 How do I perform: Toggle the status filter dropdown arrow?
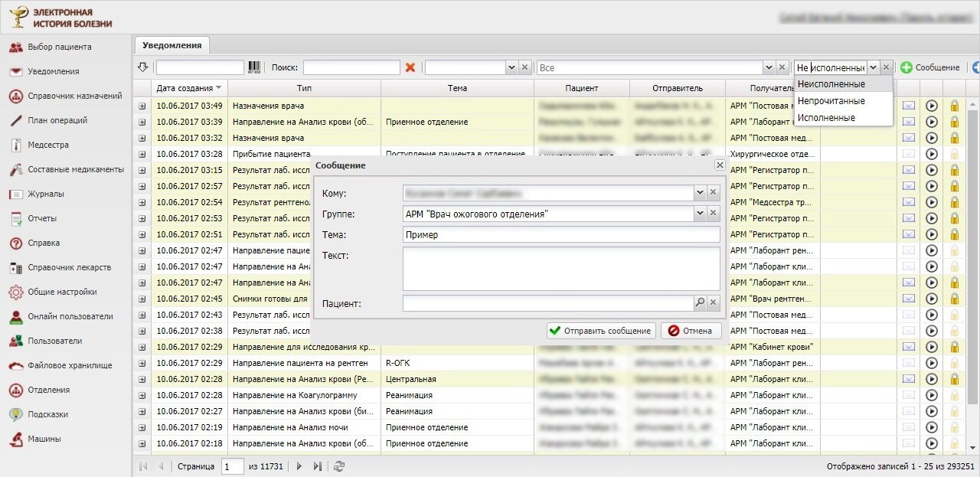[873, 67]
